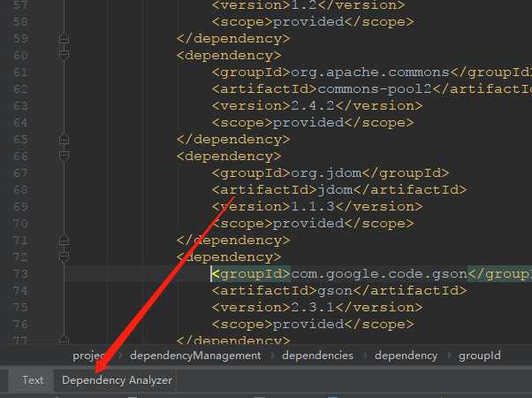The height and width of the screenshot is (398, 532).
Task: Place cursor in commons-pool2 artifactId text
Action: (x=374, y=89)
